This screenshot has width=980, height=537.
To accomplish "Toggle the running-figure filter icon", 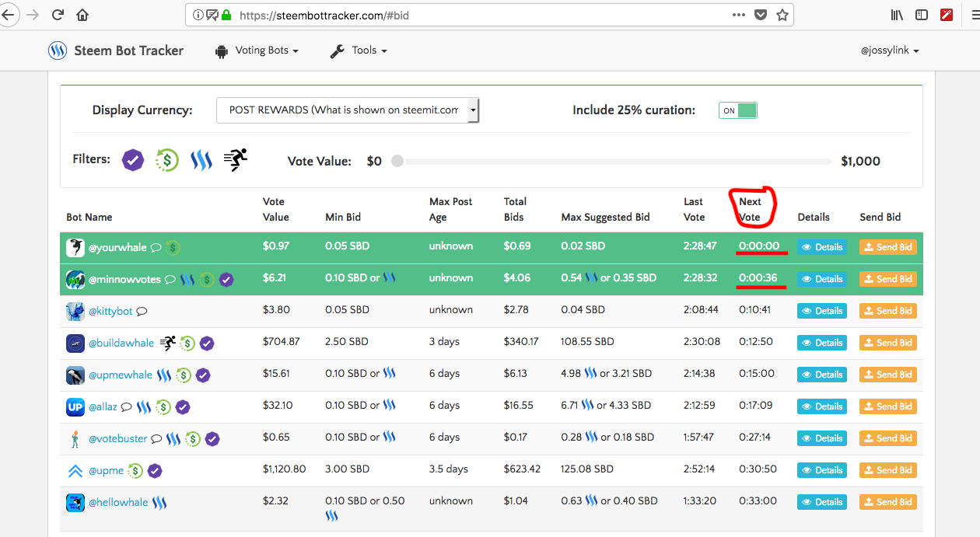I will [235, 160].
